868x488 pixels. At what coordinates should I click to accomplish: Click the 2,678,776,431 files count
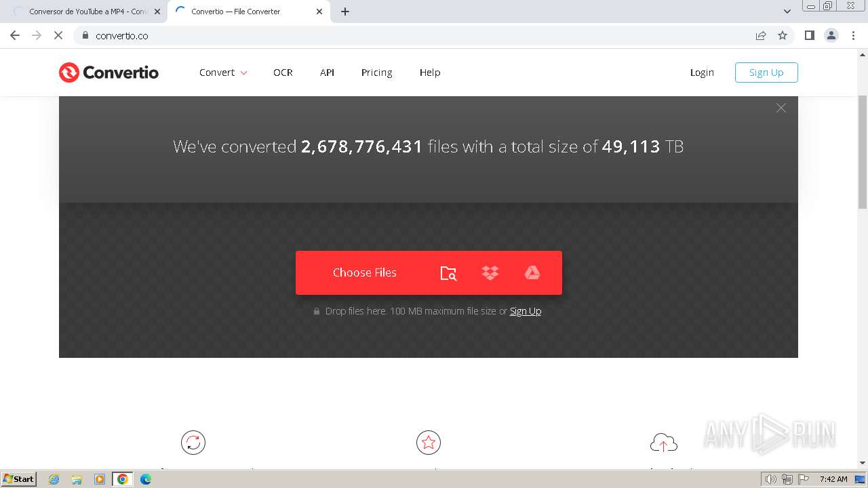pos(362,146)
